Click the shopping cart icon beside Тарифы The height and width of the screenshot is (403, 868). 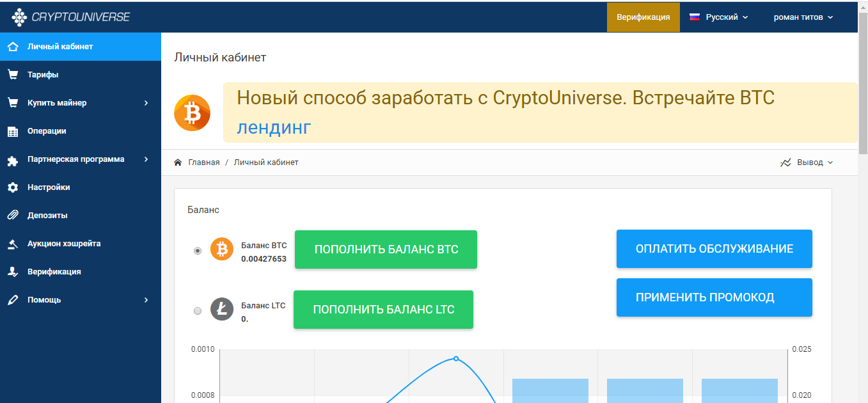coord(13,75)
